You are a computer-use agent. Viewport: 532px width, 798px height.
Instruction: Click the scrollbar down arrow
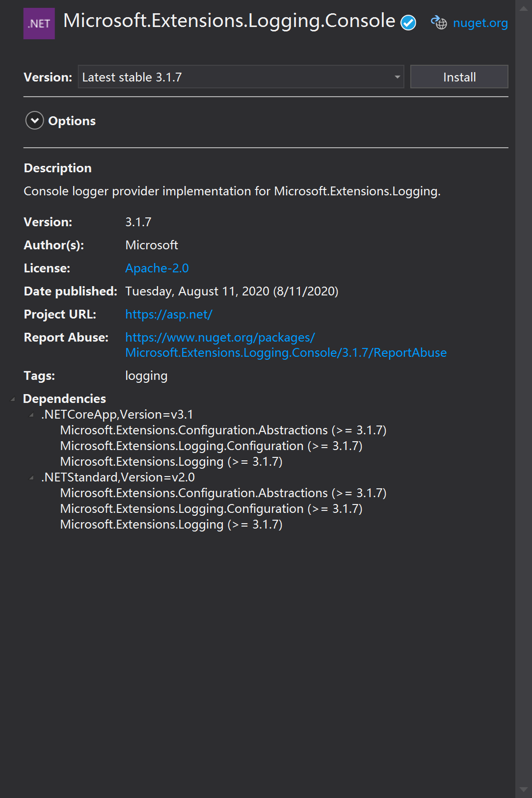tap(524, 790)
